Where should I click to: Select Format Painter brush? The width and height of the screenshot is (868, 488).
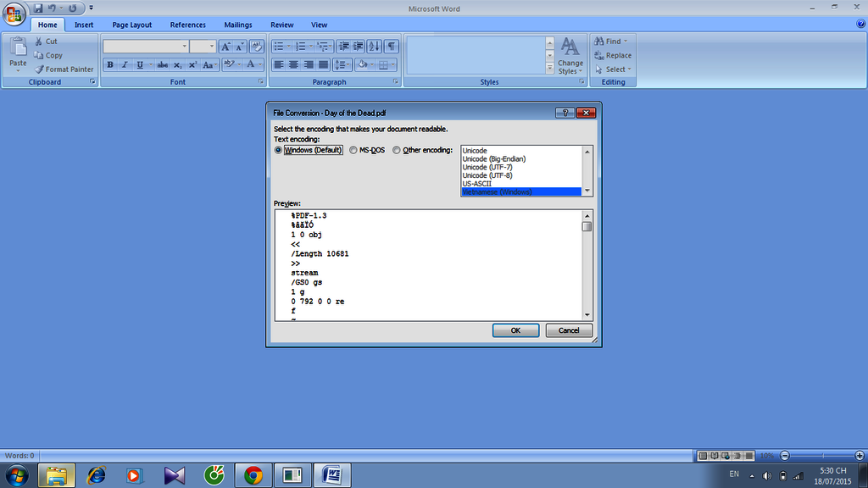[x=64, y=69]
